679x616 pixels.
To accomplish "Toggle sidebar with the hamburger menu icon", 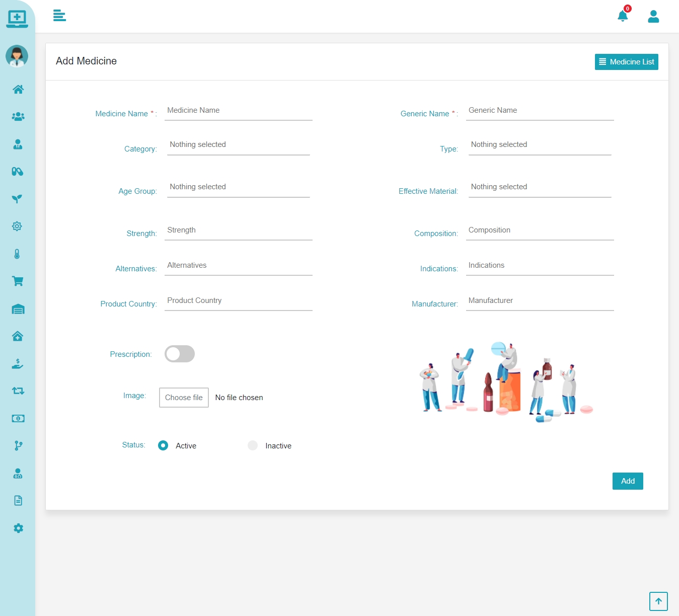I will click(x=59, y=16).
